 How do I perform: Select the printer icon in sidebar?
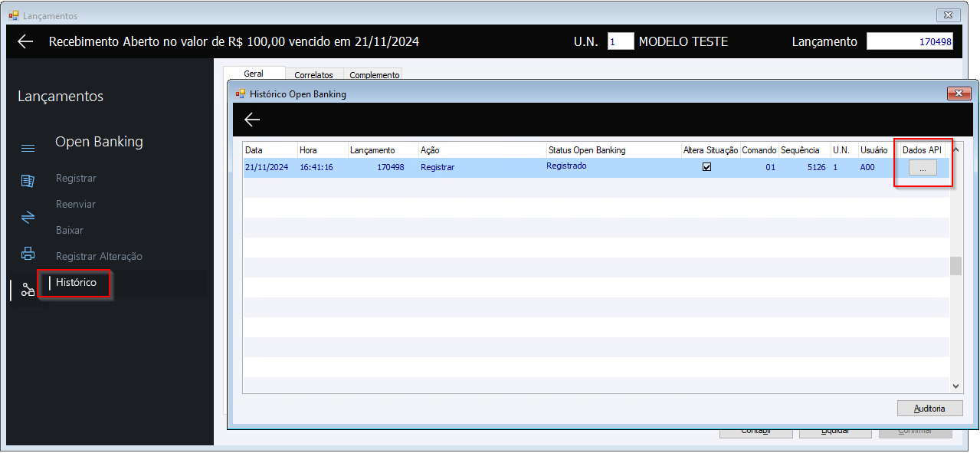pyautogui.click(x=28, y=253)
